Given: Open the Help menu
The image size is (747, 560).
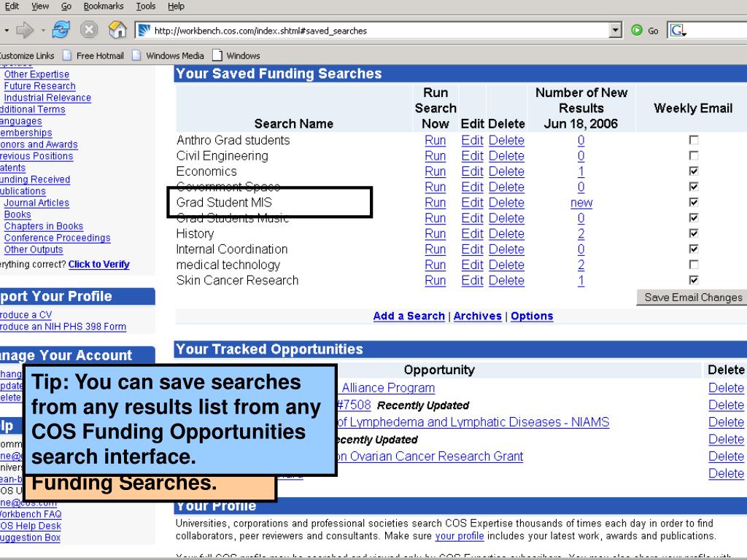Looking at the screenshot, I should point(176,6).
